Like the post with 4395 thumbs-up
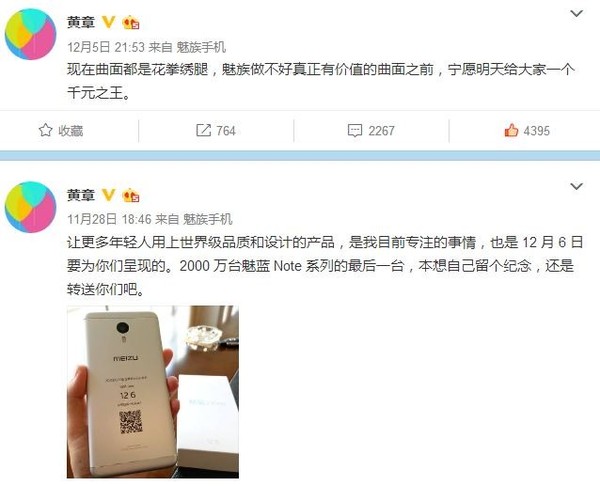This screenshot has height=486, width=600. point(511,130)
